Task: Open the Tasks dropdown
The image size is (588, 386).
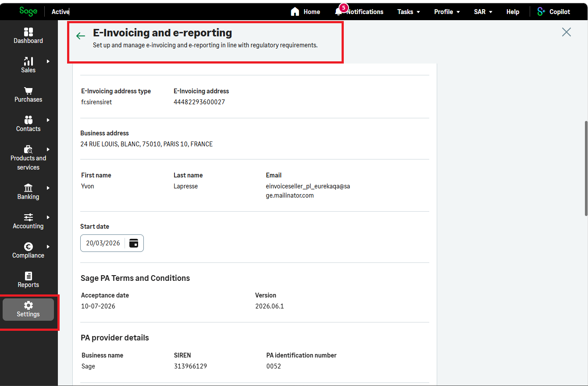Action: 409,12
